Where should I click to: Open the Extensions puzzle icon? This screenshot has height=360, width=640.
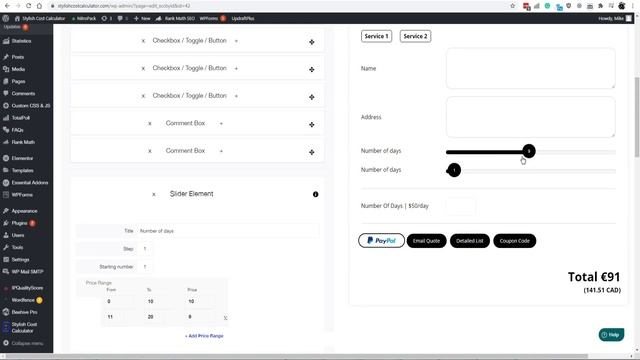pyautogui.click(x=600, y=6)
